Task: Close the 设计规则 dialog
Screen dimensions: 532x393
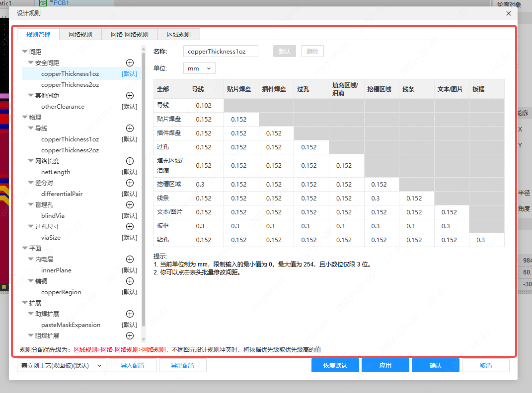Action: point(508,13)
